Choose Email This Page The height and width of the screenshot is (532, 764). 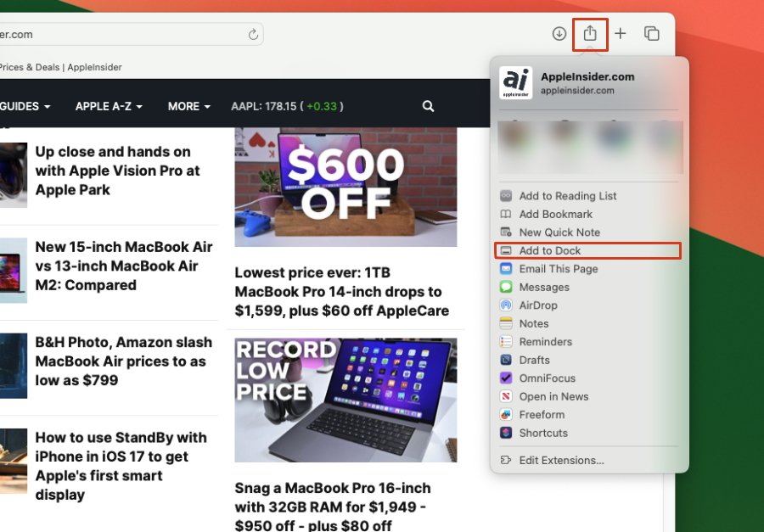pyautogui.click(x=558, y=269)
